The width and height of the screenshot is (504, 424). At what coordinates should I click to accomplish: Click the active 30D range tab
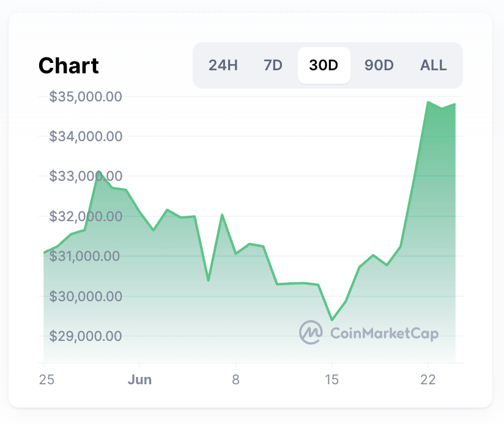(x=324, y=65)
